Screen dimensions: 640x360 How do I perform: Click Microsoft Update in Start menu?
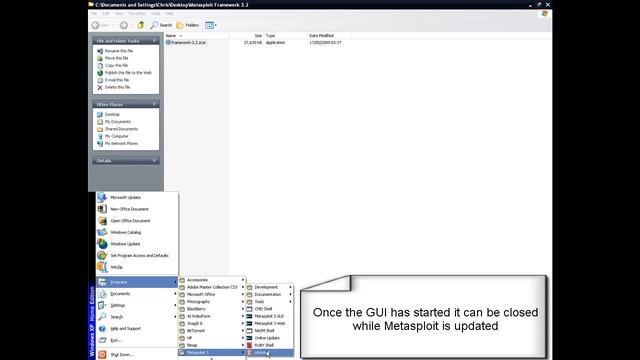click(x=137, y=198)
